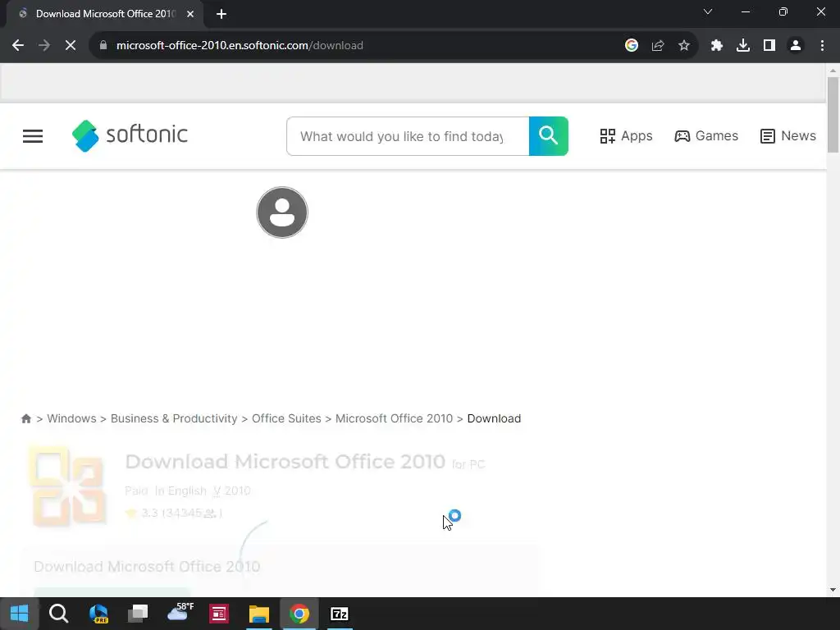Click the scrollbar down arrow

tap(833, 590)
